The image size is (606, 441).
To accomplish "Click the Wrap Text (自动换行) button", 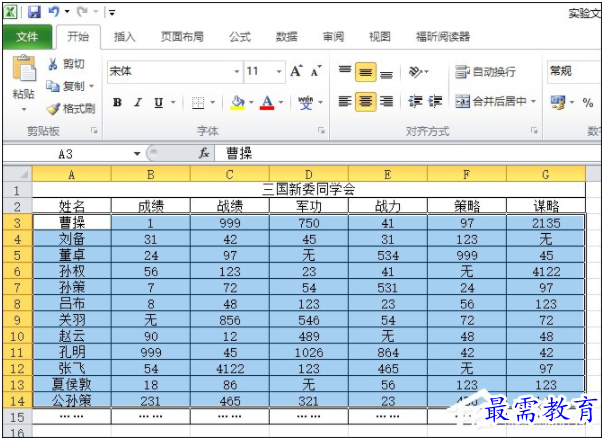I will click(x=485, y=72).
